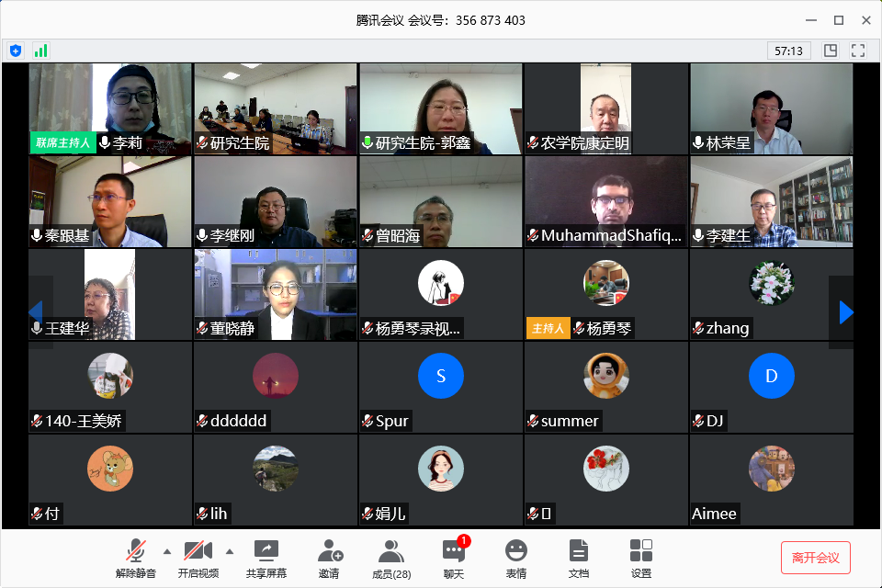Open the members list 成员(28)
The height and width of the screenshot is (588, 882).
[391, 559]
